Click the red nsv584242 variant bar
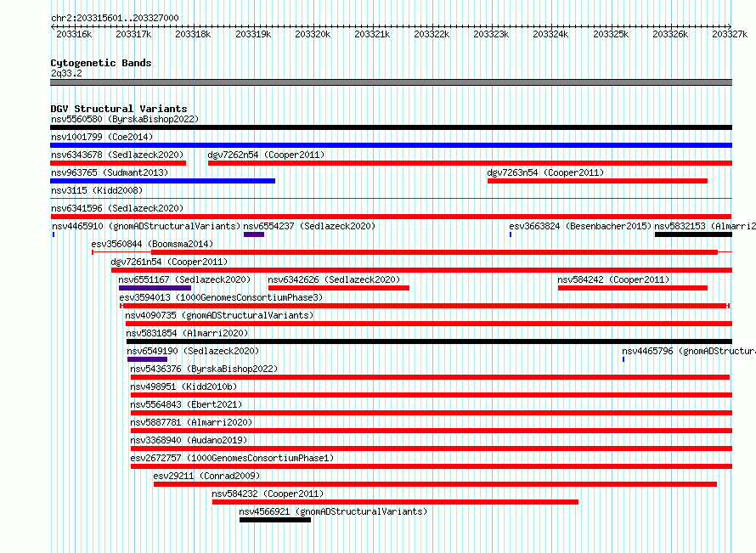Viewport: 756px width, 553px height. 633,288
